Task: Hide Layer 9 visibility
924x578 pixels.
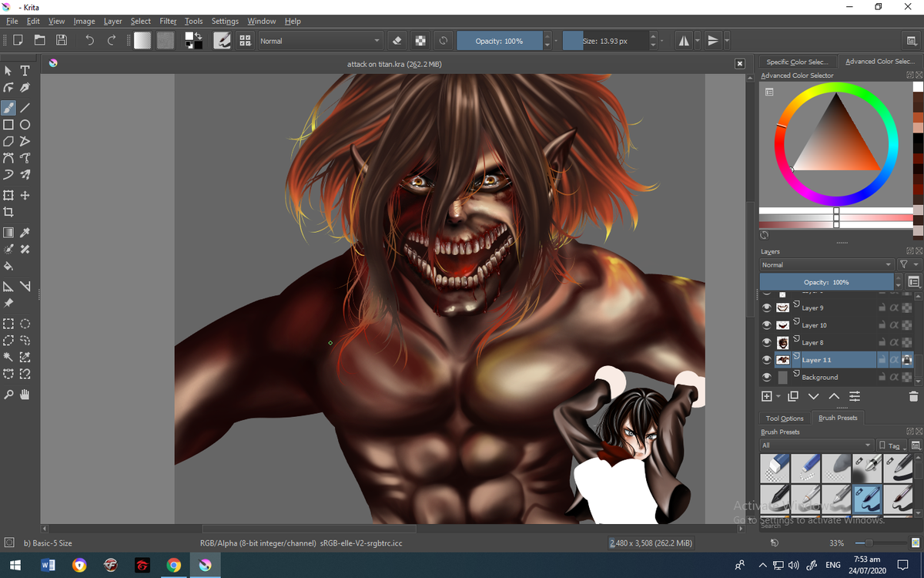Action: pyautogui.click(x=766, y=307)
